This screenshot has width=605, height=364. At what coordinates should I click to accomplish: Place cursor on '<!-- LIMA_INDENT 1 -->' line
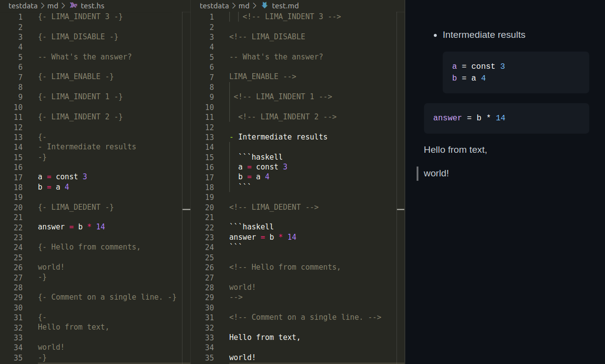coord(283,97)
